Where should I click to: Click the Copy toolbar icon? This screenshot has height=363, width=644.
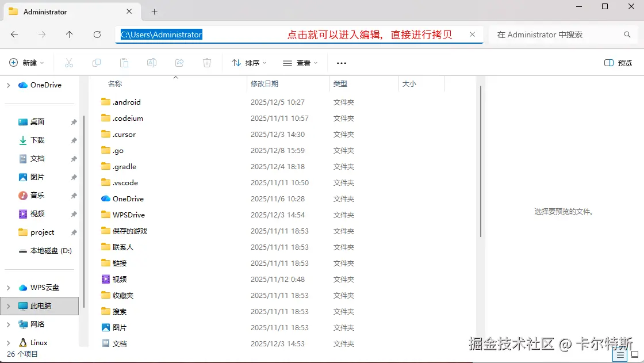pos(97,63)
